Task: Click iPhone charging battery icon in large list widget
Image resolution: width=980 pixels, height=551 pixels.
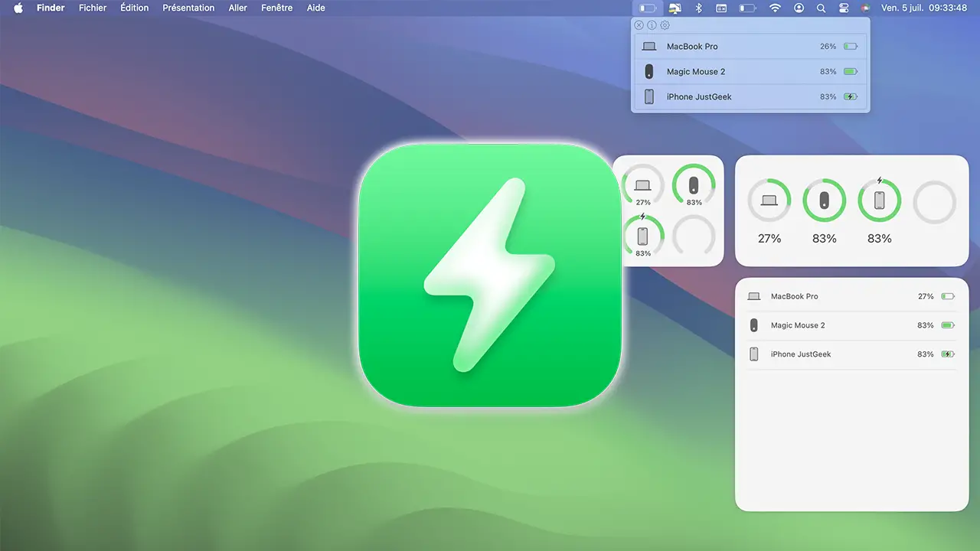Action: click(x=948, y=354)
